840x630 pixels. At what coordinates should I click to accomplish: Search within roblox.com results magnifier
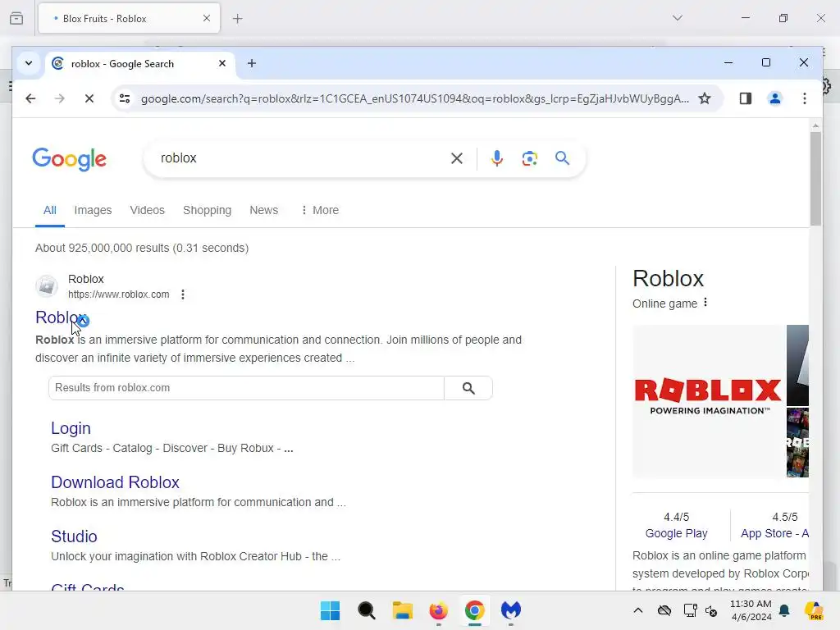[468, 388]
